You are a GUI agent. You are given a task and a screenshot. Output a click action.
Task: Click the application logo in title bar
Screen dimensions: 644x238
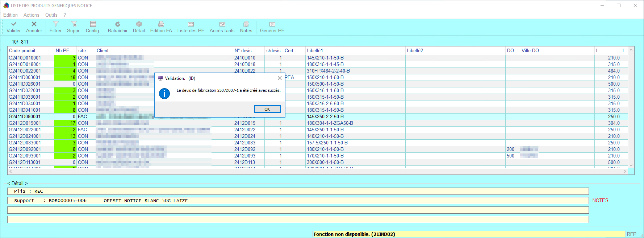pyautogui.click(x=6, y=5)
